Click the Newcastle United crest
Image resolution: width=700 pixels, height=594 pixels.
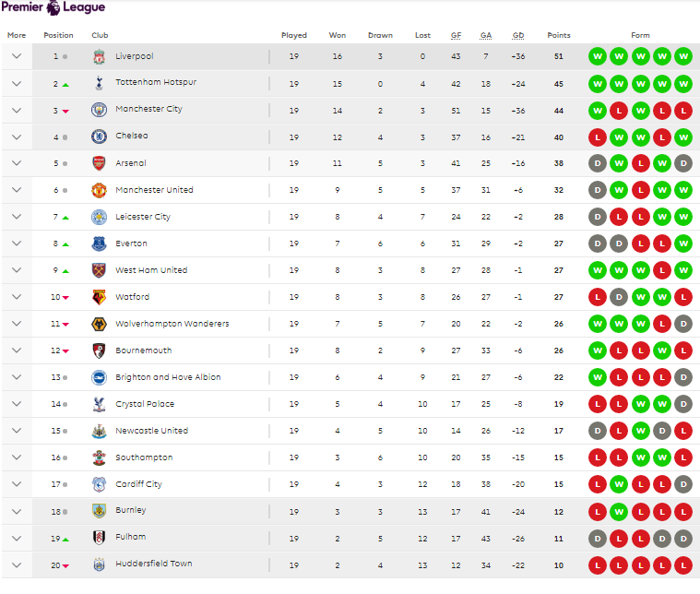(x=99, y=431)
